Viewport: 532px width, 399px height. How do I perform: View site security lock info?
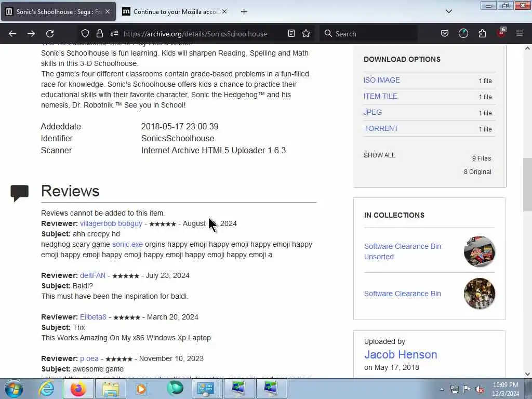coord(99,33)
